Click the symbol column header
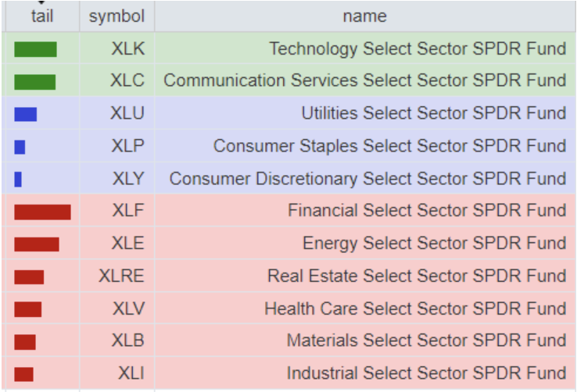Image resolution: width=577 pixels, height=392 pixels. point(116,16)
